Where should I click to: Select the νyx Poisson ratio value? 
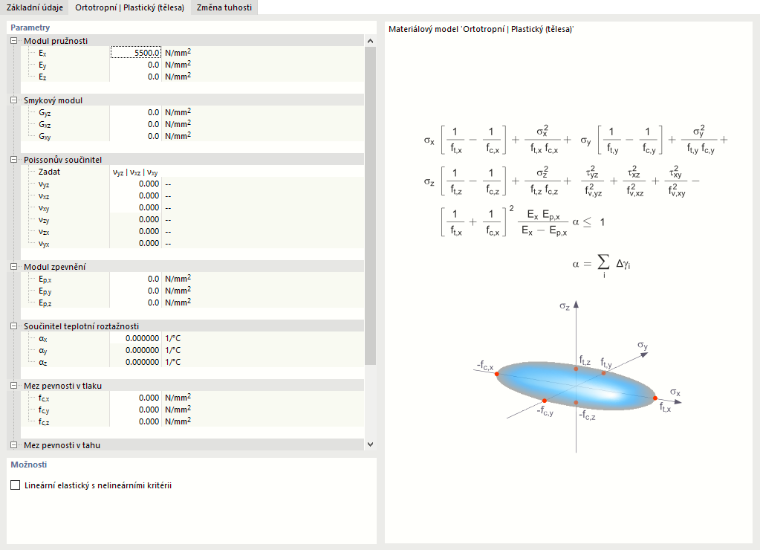click(136, 243)
